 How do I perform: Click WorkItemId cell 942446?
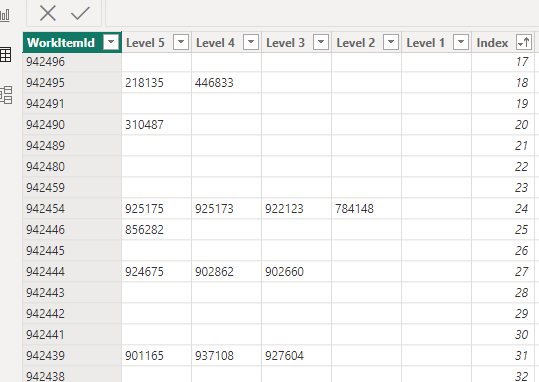coord(72,230)
